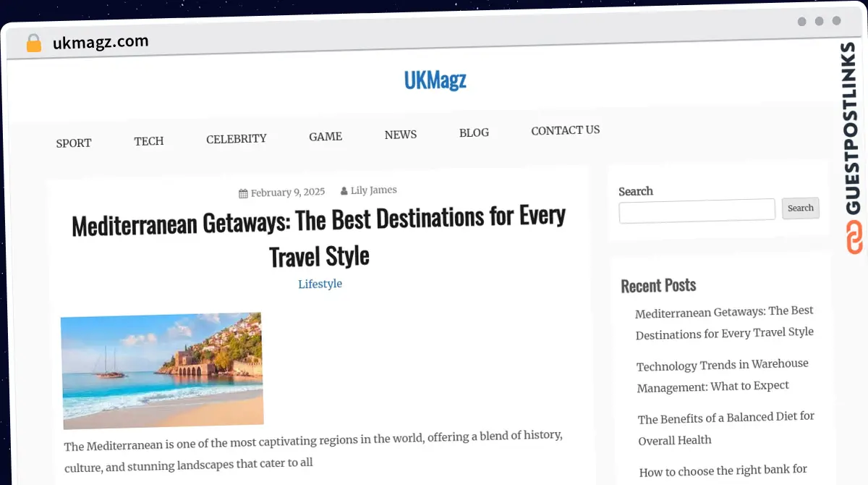868x485 pixels.
Task: Open recent post about Warehouse Management trends
Action: (x=722, y=376)
